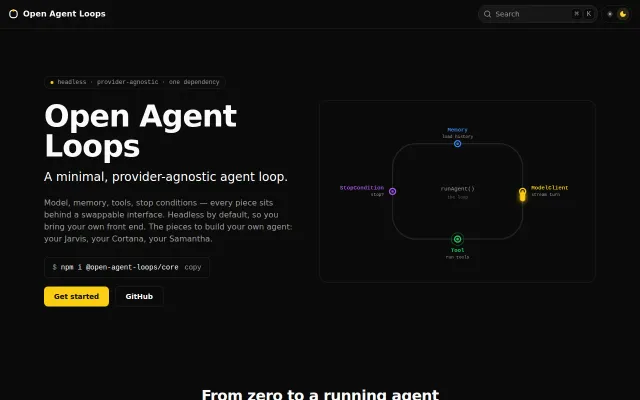640x400 pixels.
Task: Click the ⌘ shortcut key badge
Action: (577, 14)
